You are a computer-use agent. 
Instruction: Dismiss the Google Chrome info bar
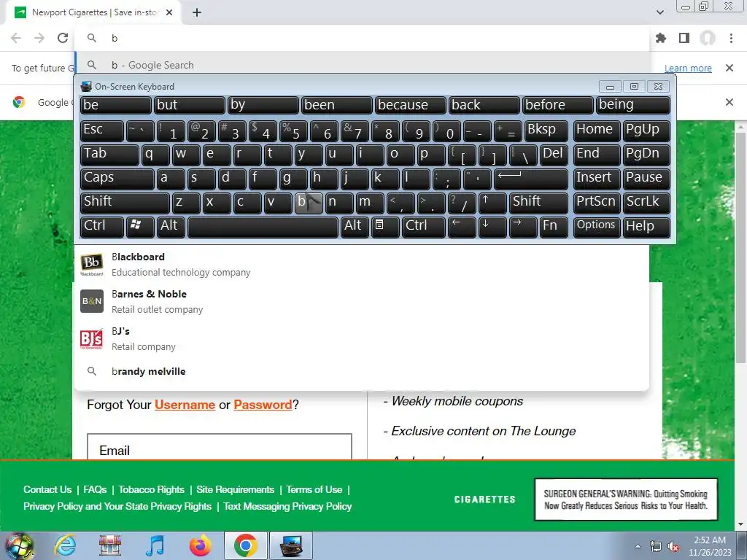tap(729, 102)
